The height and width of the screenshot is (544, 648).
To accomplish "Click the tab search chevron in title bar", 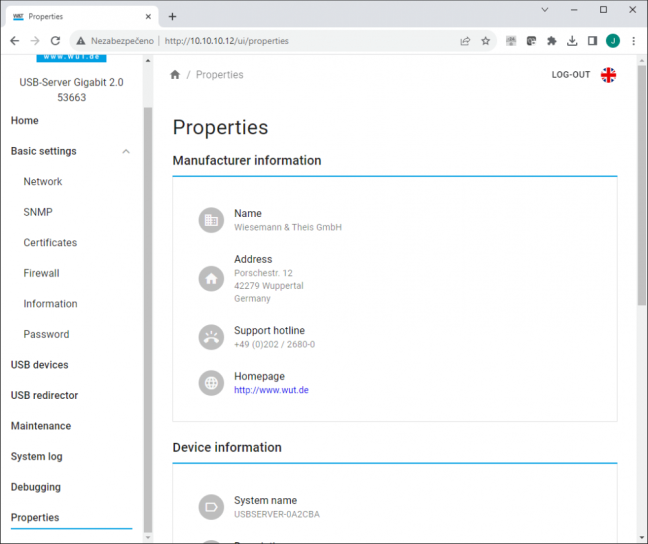I will (x=545, y=10).
